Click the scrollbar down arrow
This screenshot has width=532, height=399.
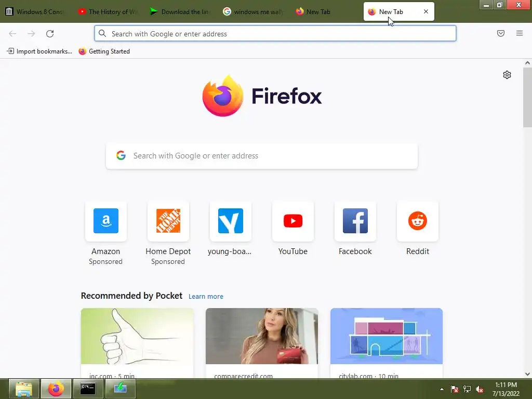point(527,374)
